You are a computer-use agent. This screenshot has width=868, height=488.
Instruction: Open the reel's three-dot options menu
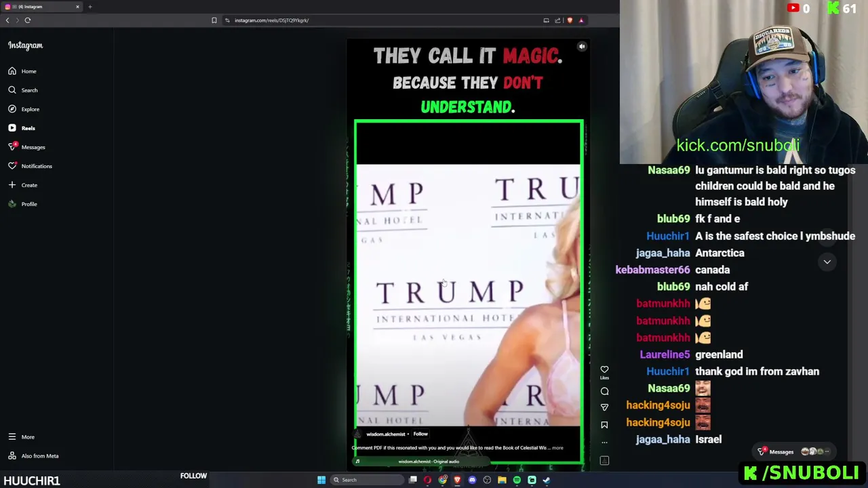pyautogui.click(x=604, y=443)
